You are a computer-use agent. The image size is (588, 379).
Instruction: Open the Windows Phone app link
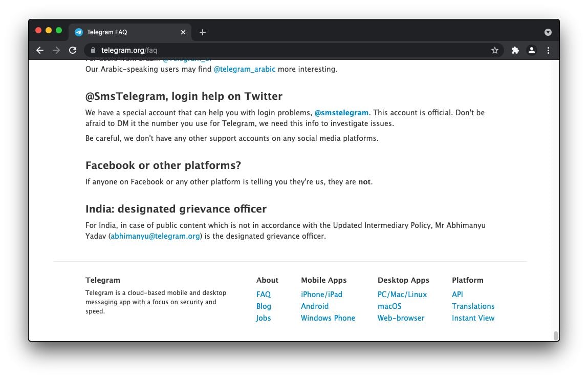(328, 318)
